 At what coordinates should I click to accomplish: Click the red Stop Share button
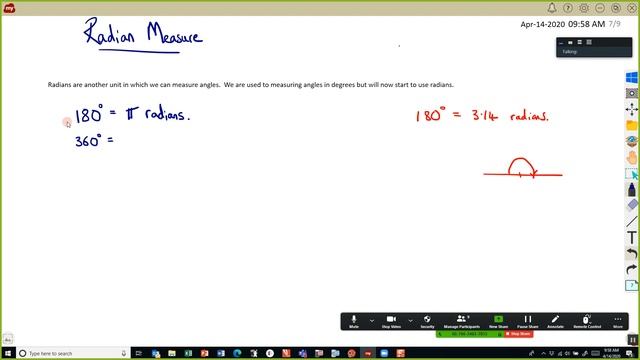[518, 334]
